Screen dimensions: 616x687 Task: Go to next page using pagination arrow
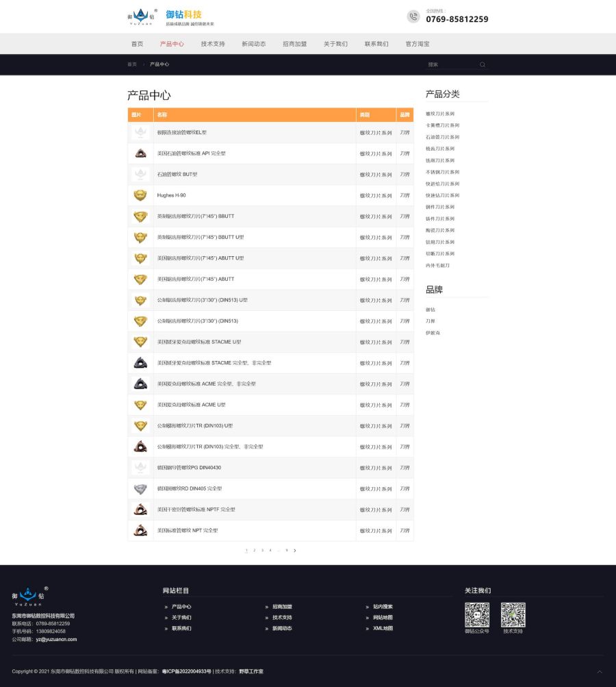coord(295,551)
